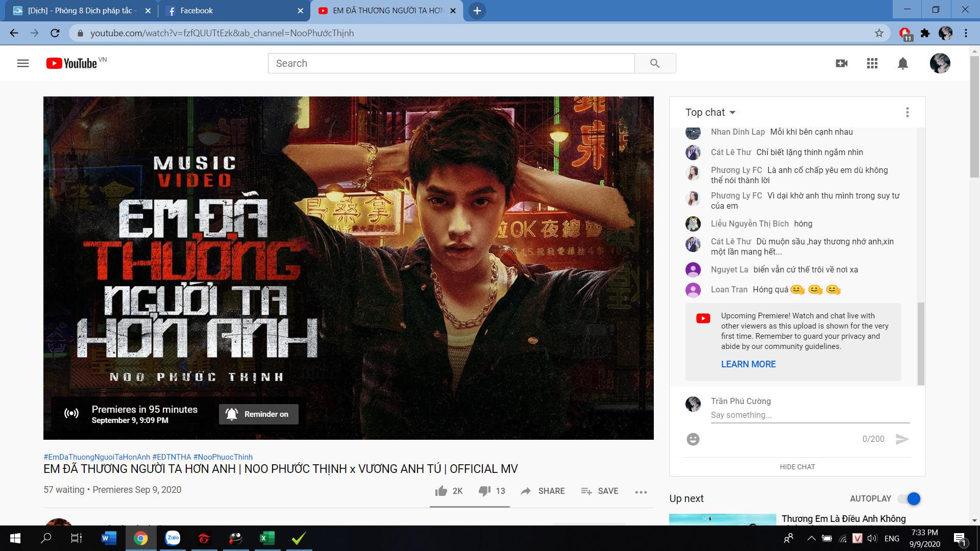
Task: Open the emoji picker in chat
Action: click(x=693, y=439)
